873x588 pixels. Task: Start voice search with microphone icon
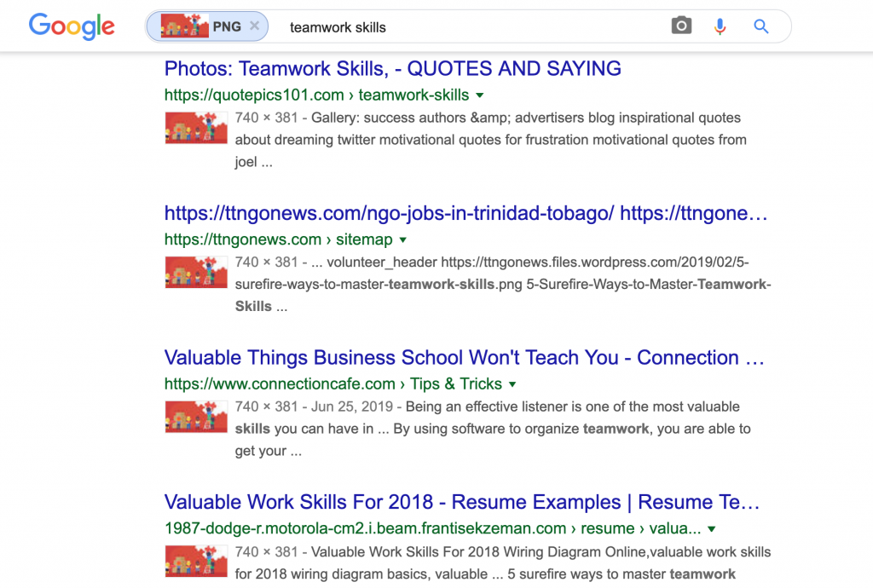[x=720, y=26]
